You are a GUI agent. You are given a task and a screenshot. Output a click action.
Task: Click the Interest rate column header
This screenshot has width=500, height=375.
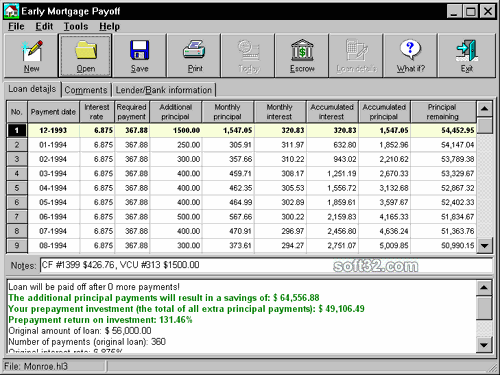click(97, 112)
